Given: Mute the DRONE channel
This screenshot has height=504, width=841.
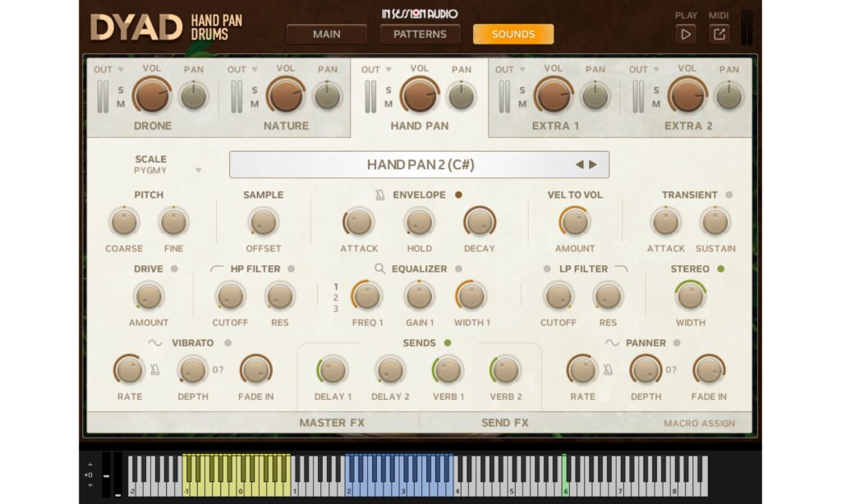Looking at the screenshot, I should 121,104.
